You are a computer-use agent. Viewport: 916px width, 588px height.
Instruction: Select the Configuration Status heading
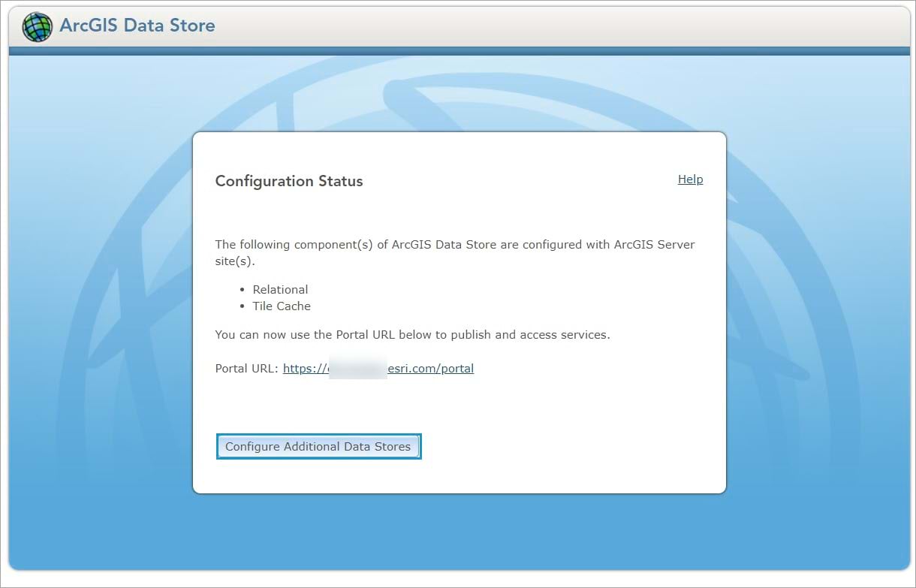(x=289, y=181)
